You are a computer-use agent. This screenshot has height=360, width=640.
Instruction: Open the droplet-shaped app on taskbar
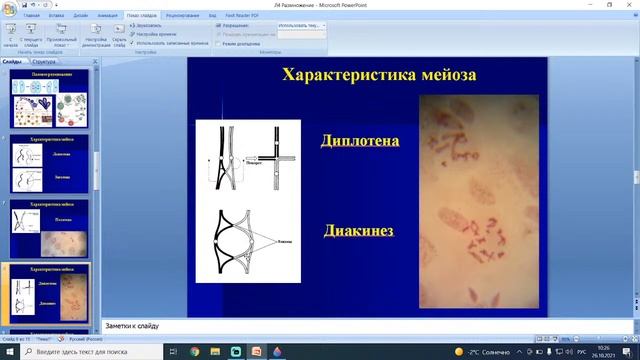277,351
